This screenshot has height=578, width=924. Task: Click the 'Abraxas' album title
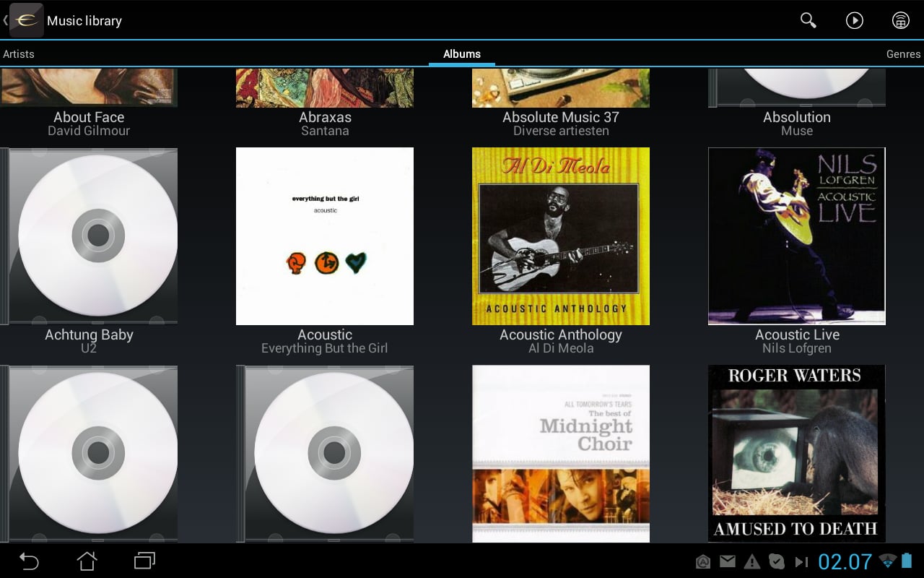pos(325,117)
